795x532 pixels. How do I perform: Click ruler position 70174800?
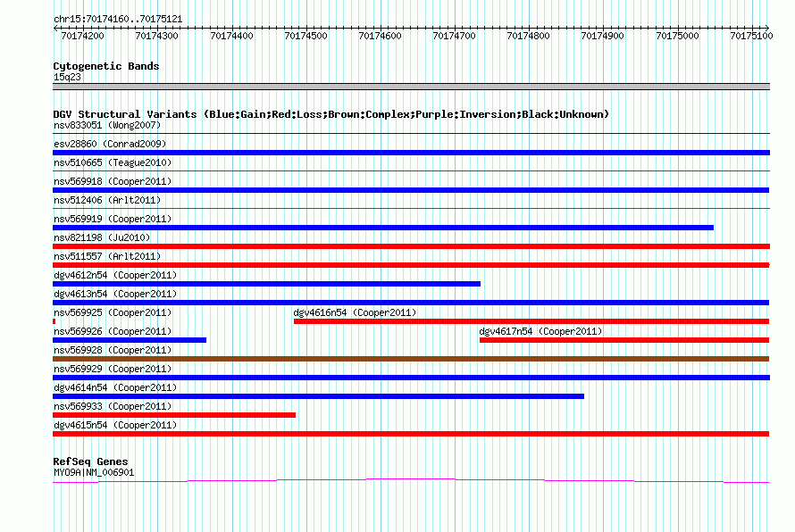coord(528,36)
